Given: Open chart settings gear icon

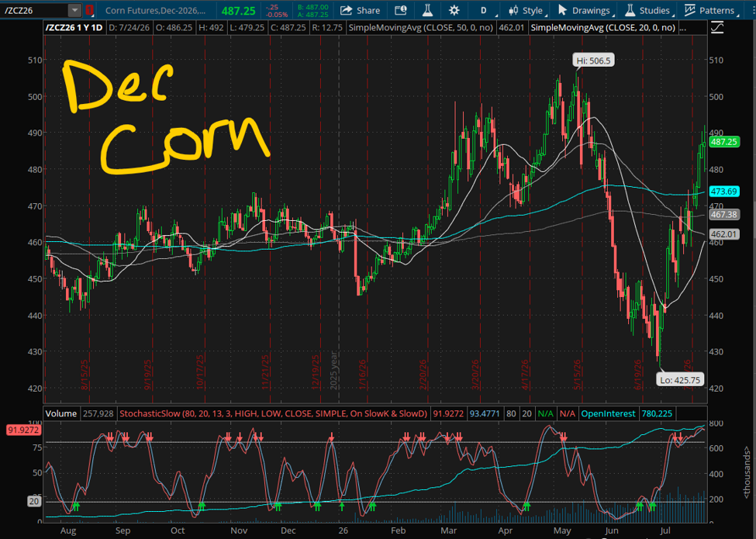Looking at the screenshot, I should pos(454,10).
